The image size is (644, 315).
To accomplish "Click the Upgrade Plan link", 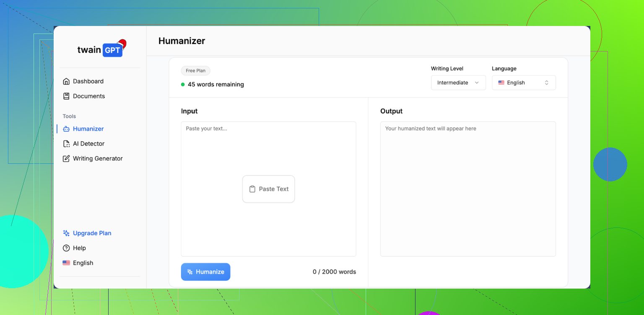I will (x=92, y=233).
